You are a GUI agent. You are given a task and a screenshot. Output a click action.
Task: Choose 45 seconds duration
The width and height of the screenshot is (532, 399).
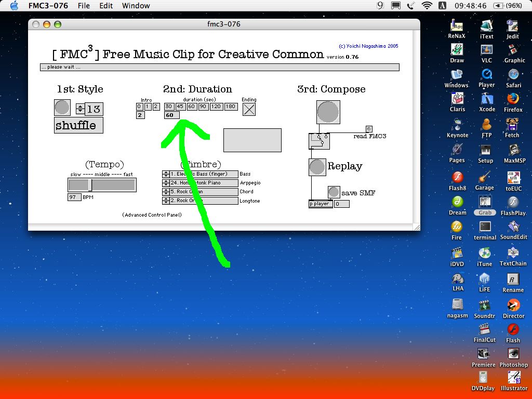[180, 107]
